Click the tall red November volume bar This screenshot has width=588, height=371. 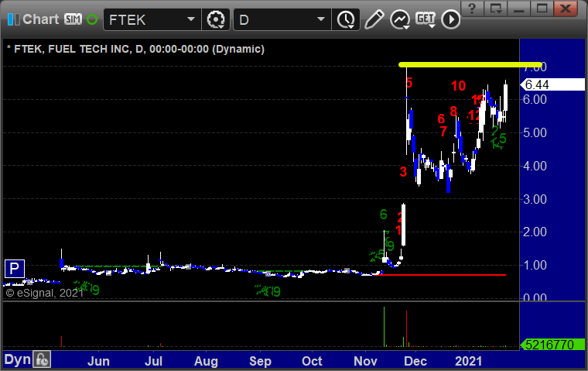tap(406, 328)
